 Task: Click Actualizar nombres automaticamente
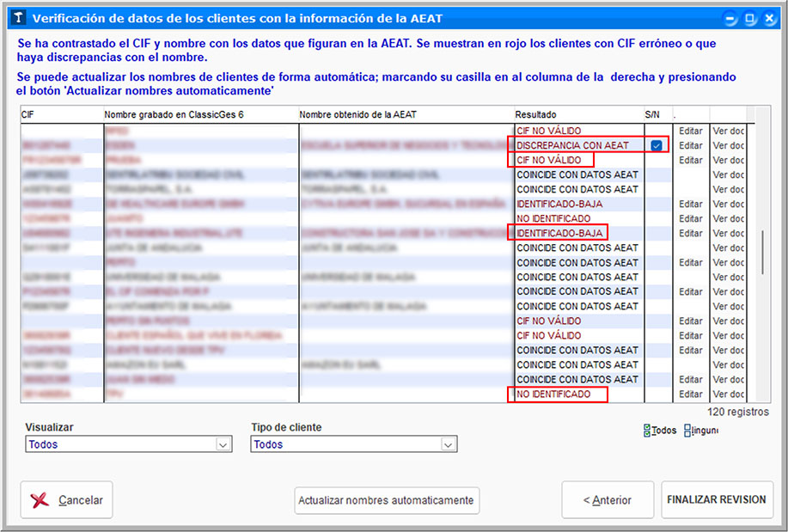tap(386, 500)
